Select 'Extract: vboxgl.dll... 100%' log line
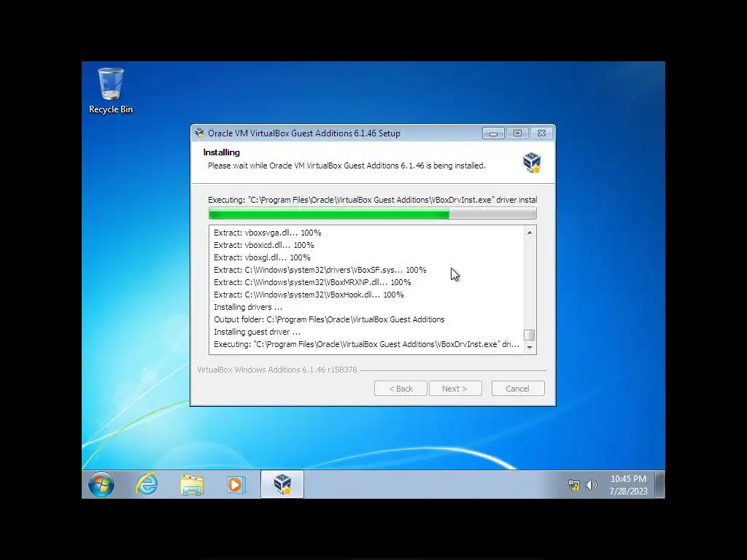The height and width of the screenshot is (560, 747). click(262, 257)
